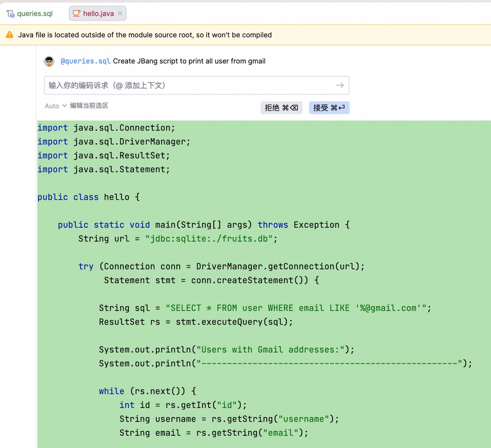Click the yellow warning triangle icon
This screenshot has height=448, width=491.
pyautogui.click(x=10, y=35)
